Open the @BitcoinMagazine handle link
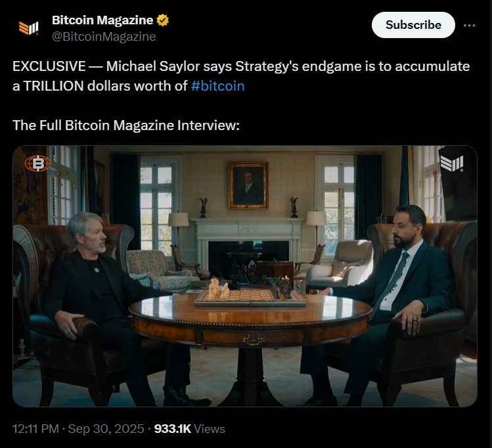This screenshot has height=448, width=492. (104, 37)
